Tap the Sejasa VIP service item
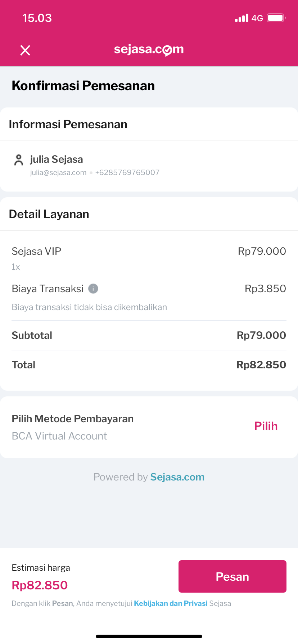Viewport: 298px width, 644px height. click(36, 251)
